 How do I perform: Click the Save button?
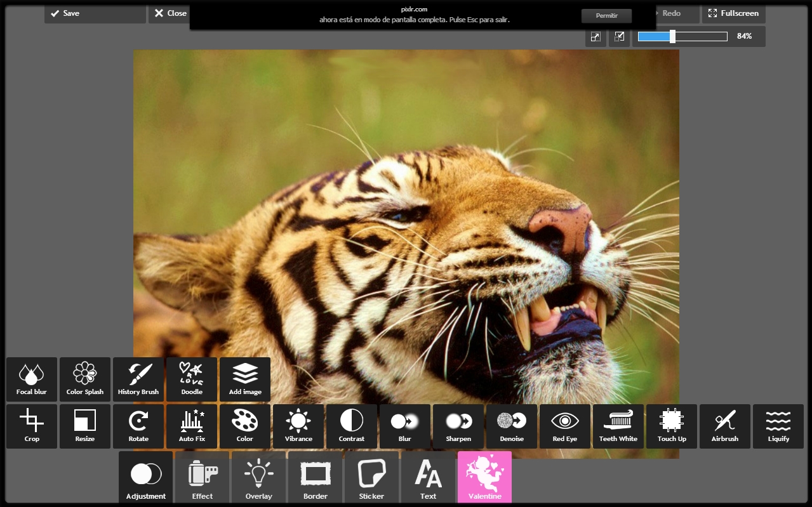click(x=95, y=13)
